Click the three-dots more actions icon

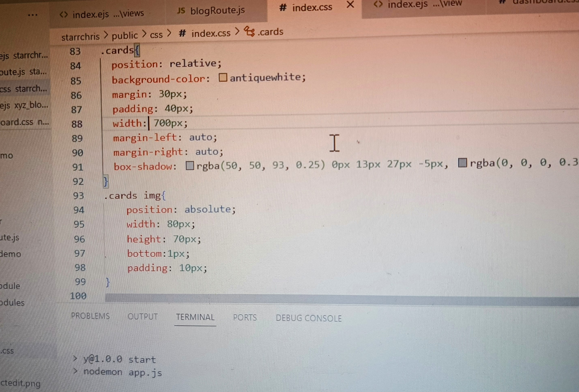33,15
